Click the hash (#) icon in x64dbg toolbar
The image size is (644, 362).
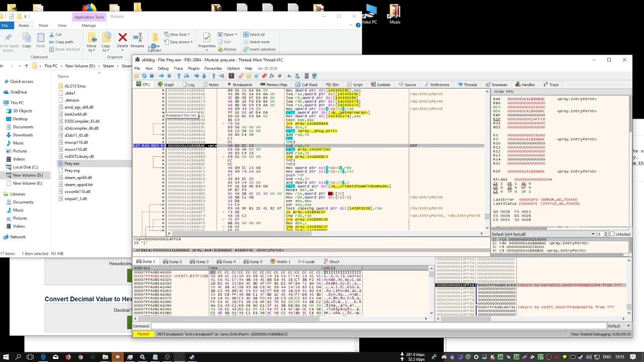pyautogui.click(x=279, y=76)
